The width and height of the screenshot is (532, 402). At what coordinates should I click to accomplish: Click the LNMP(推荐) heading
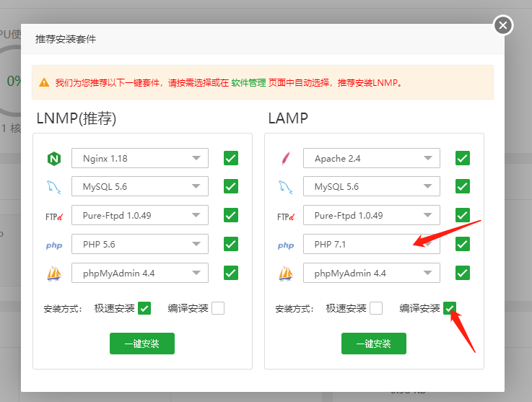(77, 118)
